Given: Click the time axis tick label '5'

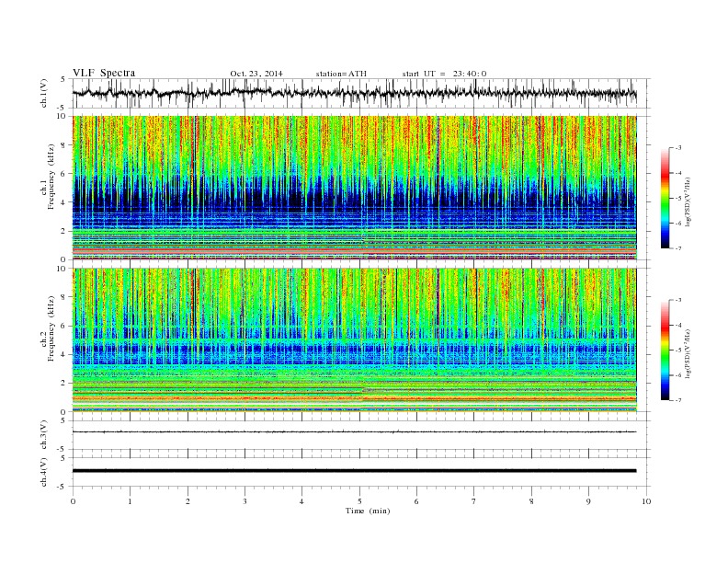Looking at the screenshot, I should click(359, 501).
